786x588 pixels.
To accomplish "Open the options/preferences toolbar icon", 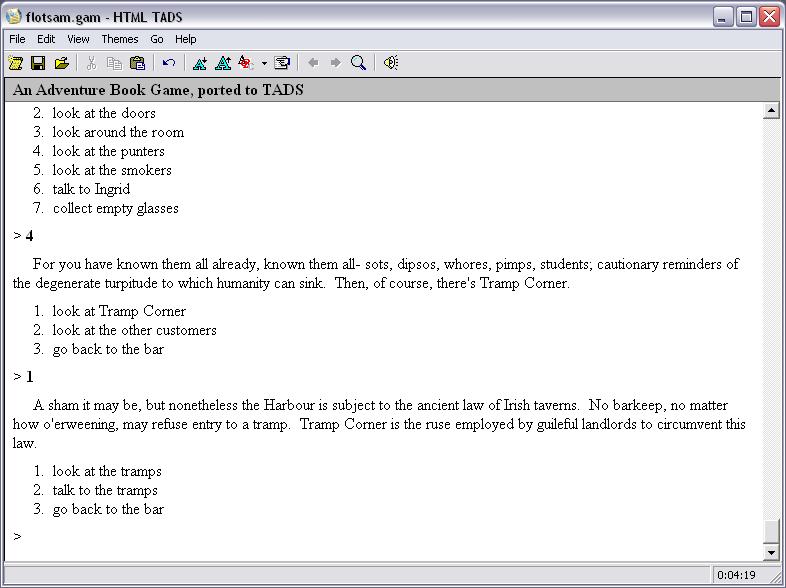I will pos(283,63).
